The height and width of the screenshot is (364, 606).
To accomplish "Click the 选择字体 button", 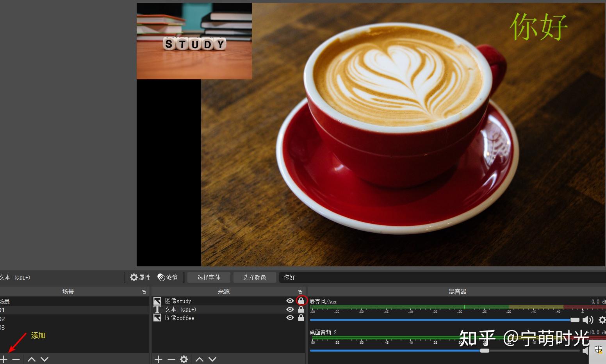I will point(209,277).
